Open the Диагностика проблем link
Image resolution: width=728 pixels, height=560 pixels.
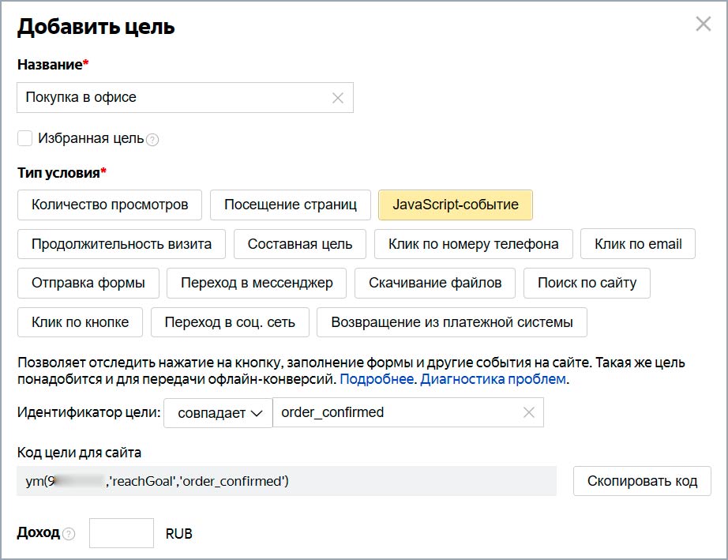(493, 379)
